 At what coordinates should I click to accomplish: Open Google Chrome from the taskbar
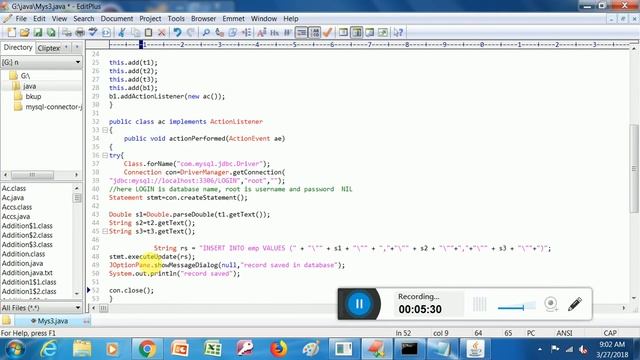[147, 349]
